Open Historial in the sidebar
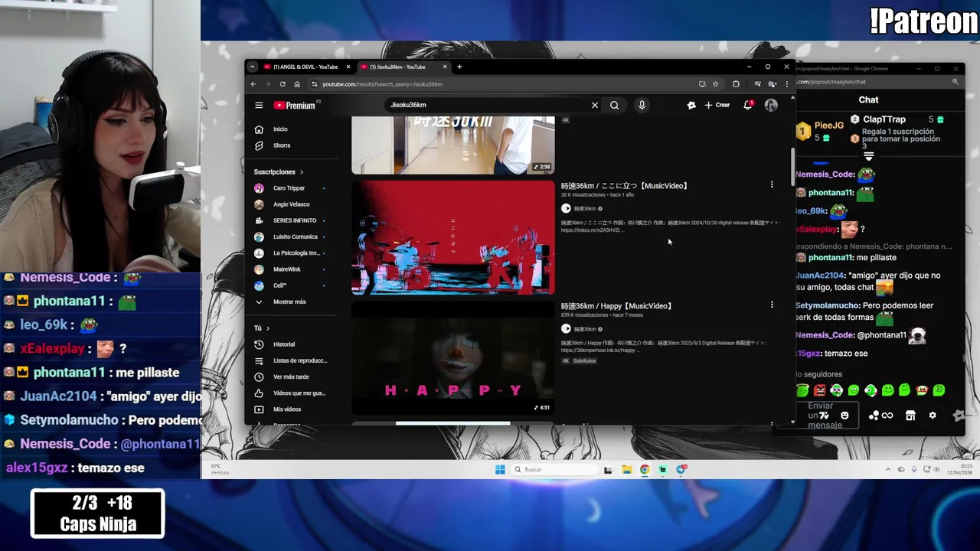980x551 pixels. (x=284, y=344)
